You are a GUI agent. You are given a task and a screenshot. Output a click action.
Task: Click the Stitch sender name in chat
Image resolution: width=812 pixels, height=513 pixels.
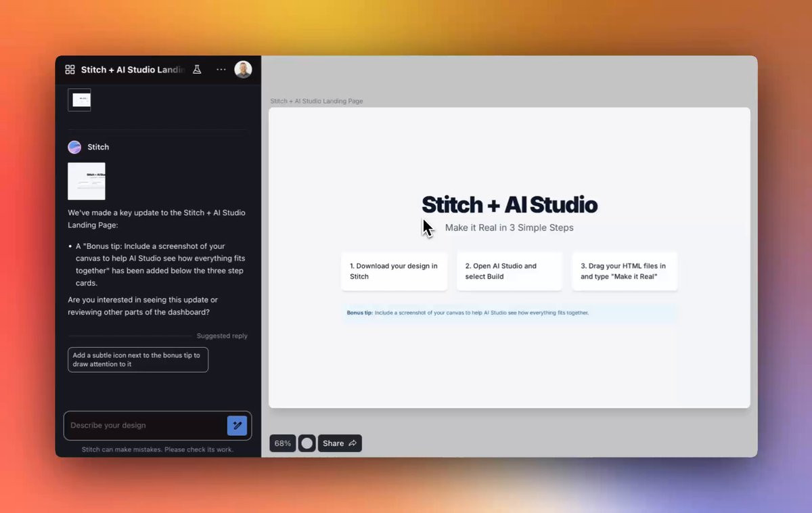tap(98, 147)
